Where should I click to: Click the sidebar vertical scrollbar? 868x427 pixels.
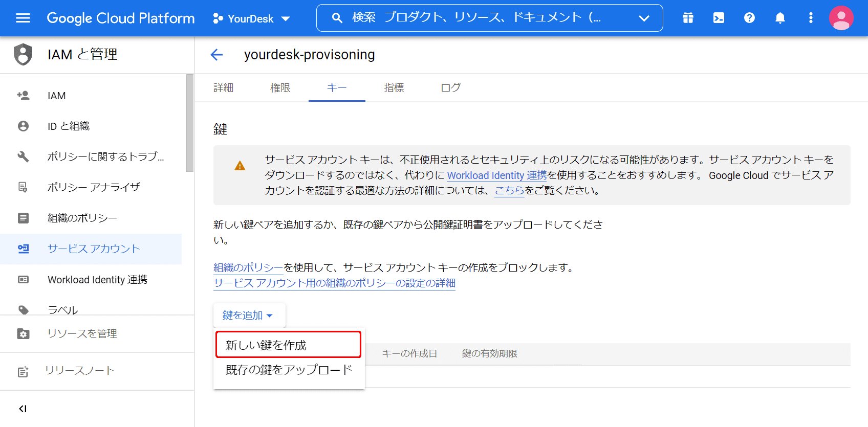(190, 123)
